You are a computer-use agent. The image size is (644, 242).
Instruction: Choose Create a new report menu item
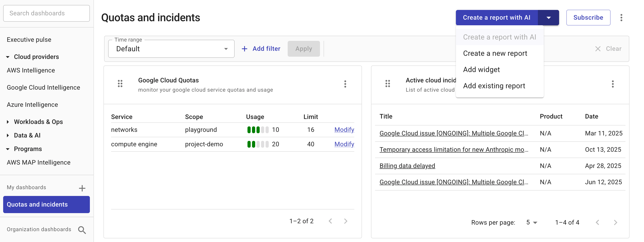(x=495, y=53)
